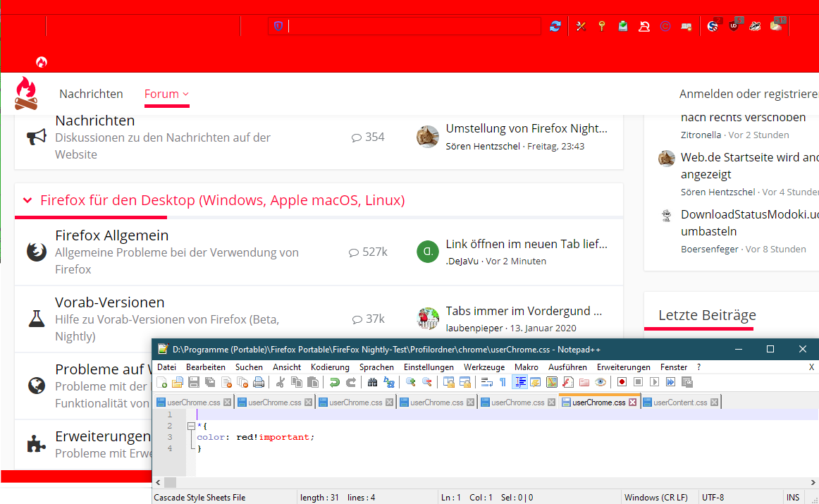Toggle word wrap in Notepad++ toolbar
Screen dimensions: 819x504
click(487, 382)
